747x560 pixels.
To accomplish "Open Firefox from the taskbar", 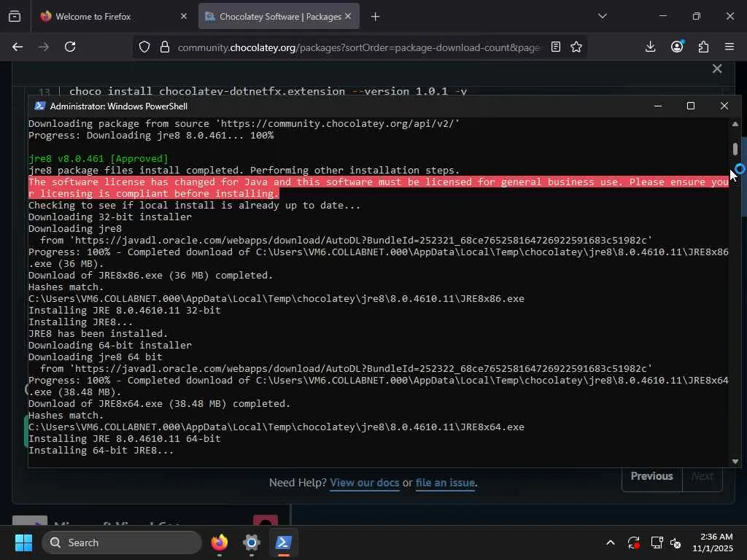I will coord(220,542).
